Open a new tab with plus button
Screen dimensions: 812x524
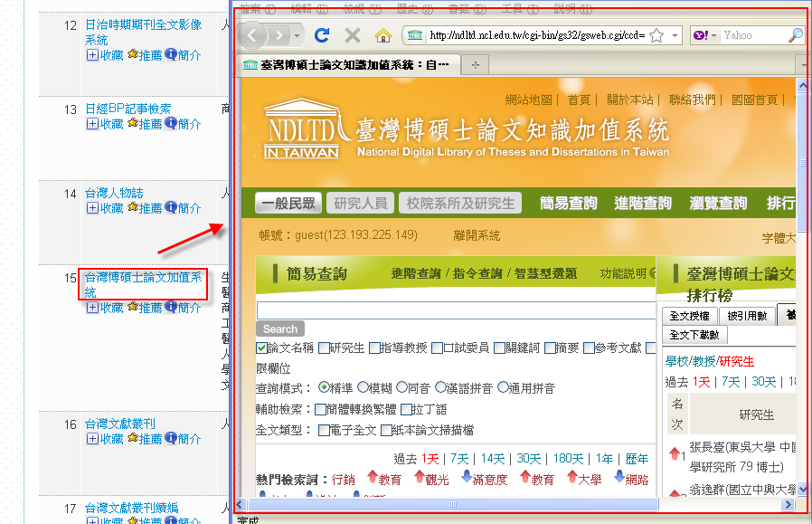point(476,65)
